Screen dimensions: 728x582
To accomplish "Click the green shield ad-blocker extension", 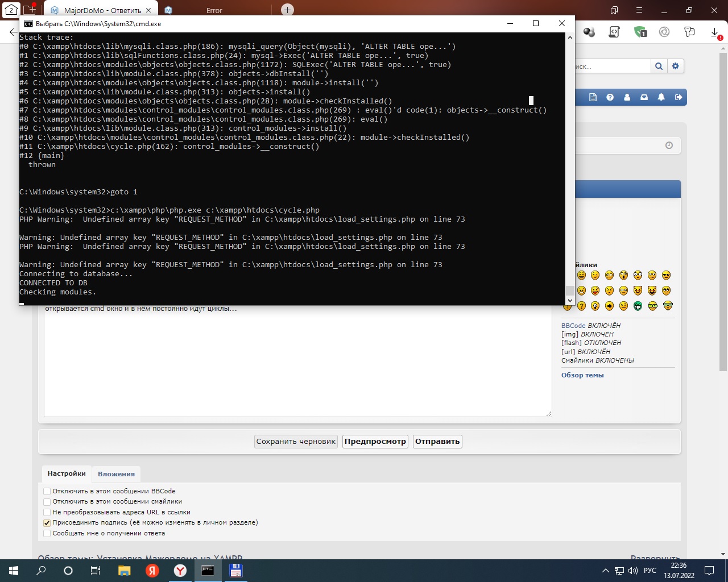I will click(x=640, y=32).
